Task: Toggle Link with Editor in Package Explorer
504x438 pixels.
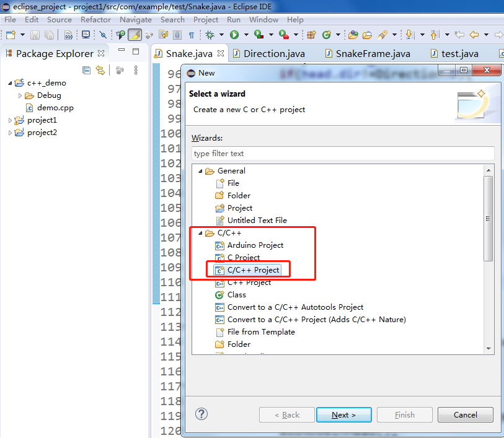Action: click(100, 69)
